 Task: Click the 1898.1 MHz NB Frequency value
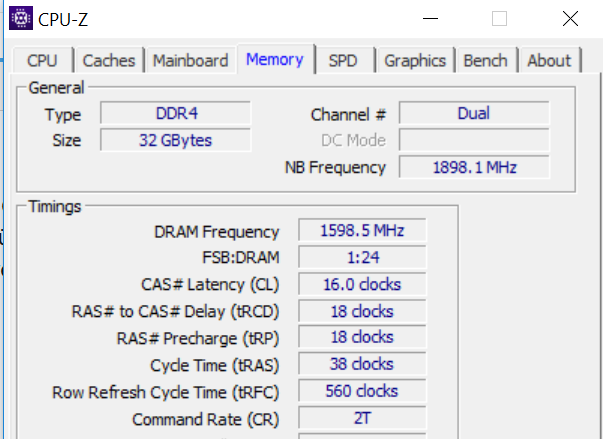pyautogui.click(x=474, y=167)
